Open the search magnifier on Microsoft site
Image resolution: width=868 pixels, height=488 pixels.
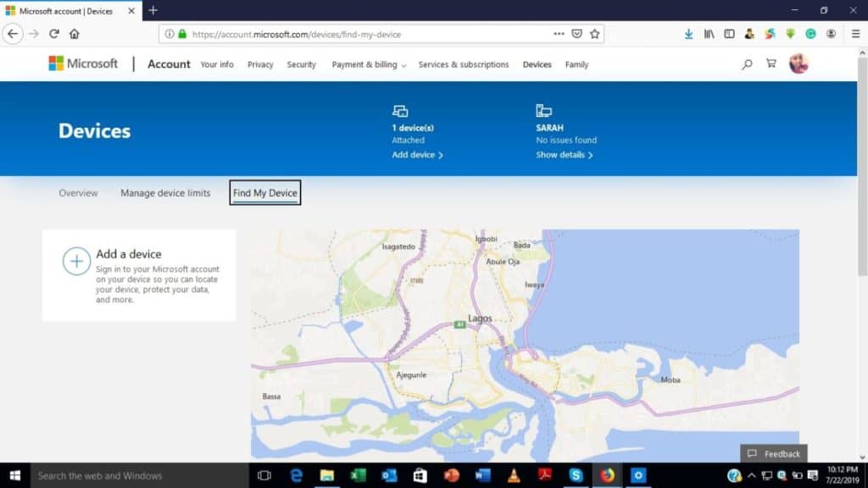point(747,64)
